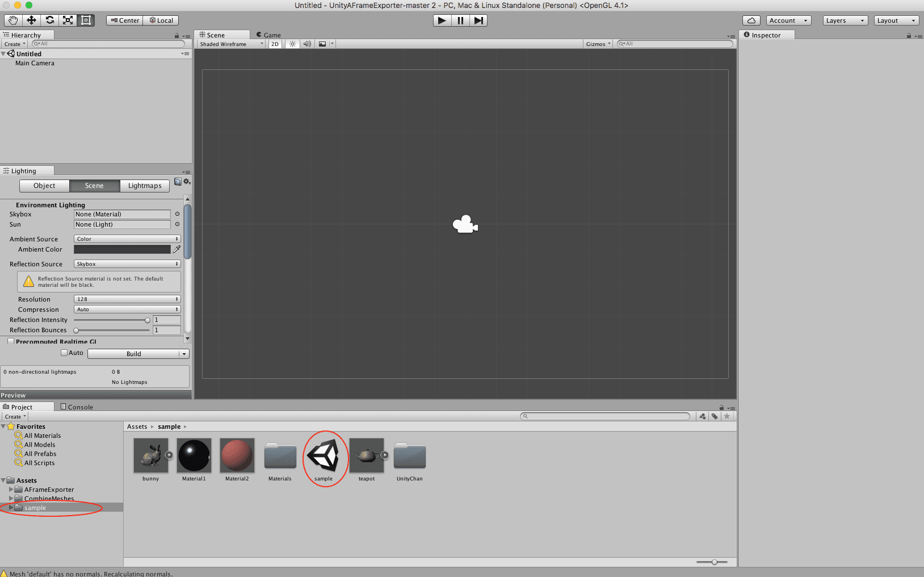Image resolution: width=924 pixels, height=577 pixels.
Task: Lock the Inspector panel
Action: coord(909,36)
